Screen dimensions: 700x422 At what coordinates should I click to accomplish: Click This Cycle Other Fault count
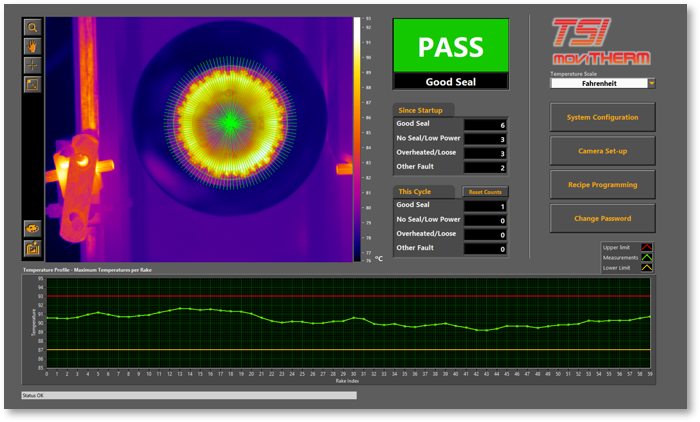[x=485, y=249]
